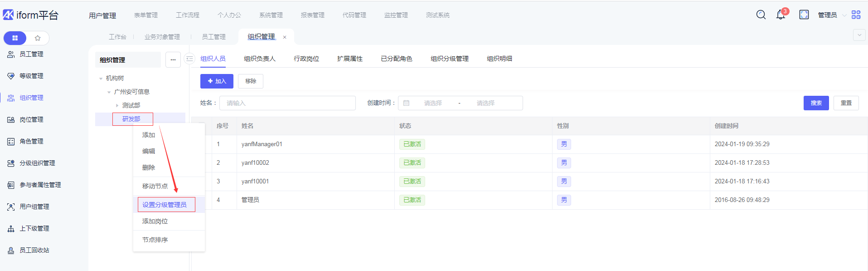Open notifications bell with badge

(x=781, y=15)
